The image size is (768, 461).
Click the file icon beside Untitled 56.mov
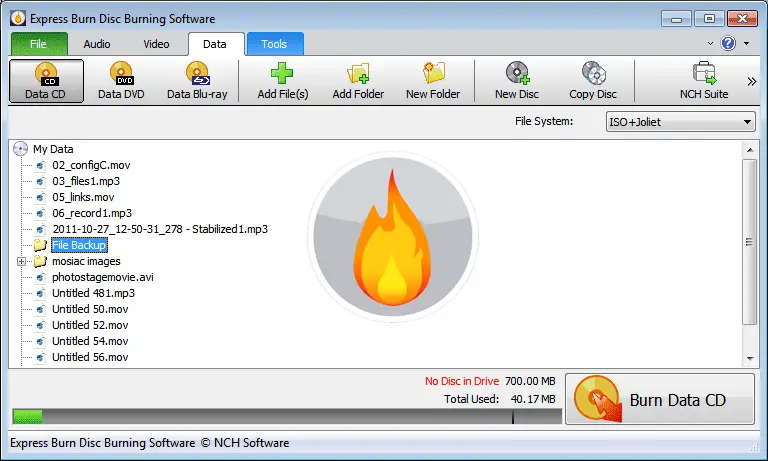pyautogui.click(x=40, y=358)
